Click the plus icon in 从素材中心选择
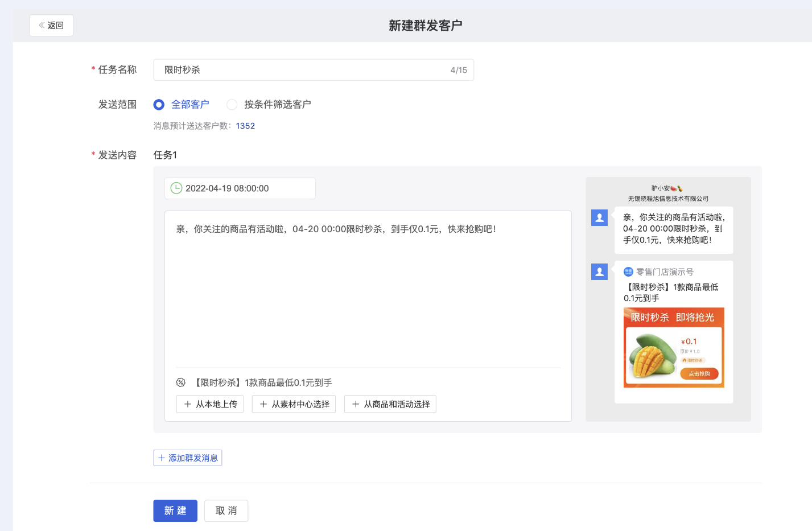The image size is (812, 531). pos(263,404)
